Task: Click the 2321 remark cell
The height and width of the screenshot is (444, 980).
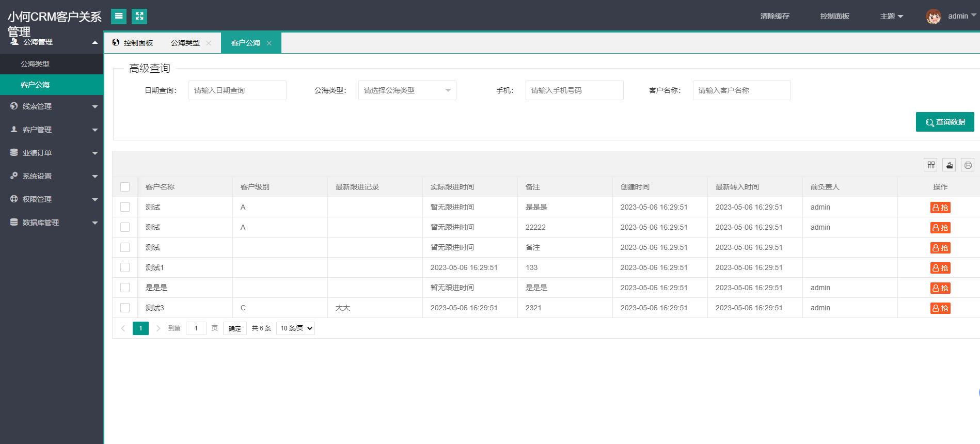Action: [565, 308]
